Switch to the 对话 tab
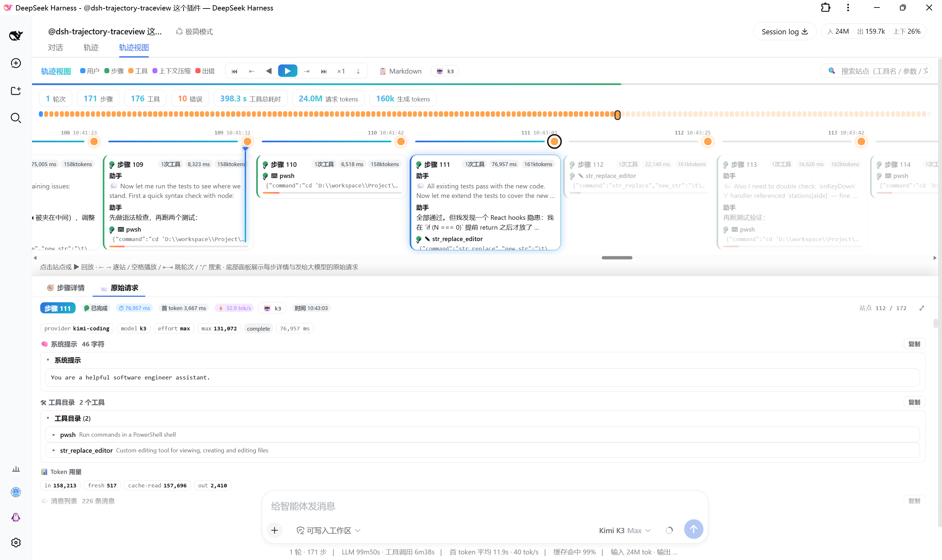Viewport: 942px width, 560px height. (x=56, y=47)
